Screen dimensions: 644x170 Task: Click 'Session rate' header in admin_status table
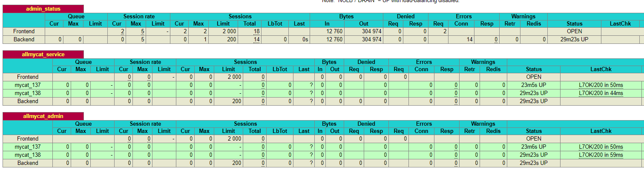click(139, 17)
